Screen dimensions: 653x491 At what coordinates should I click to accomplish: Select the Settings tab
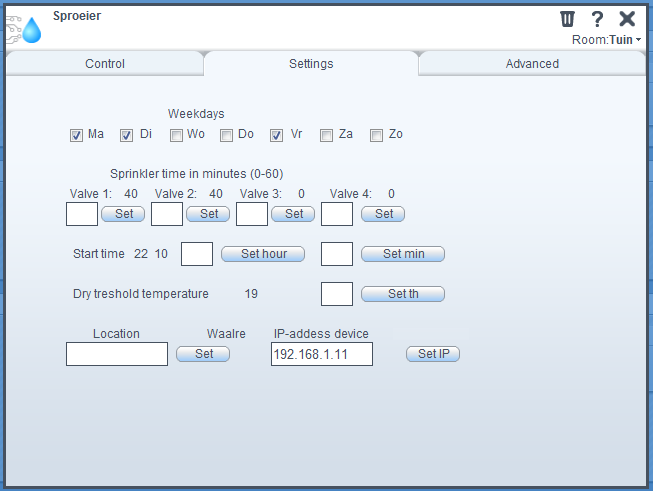311,64
